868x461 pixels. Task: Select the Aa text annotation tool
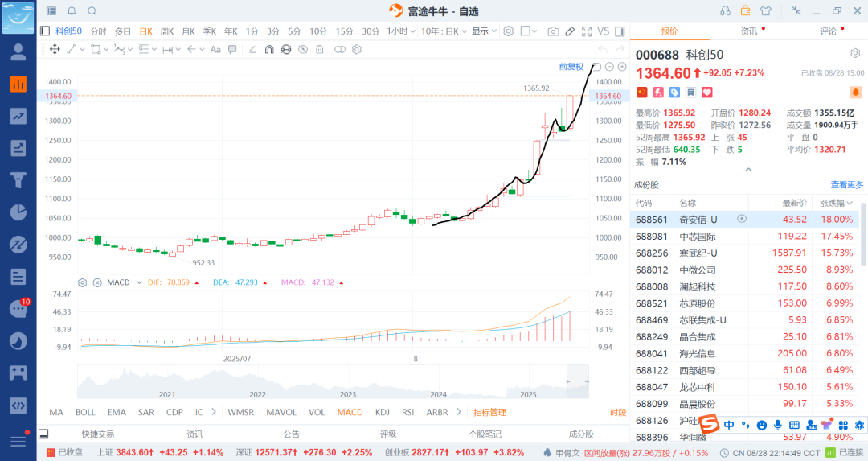tap(216, 49)
